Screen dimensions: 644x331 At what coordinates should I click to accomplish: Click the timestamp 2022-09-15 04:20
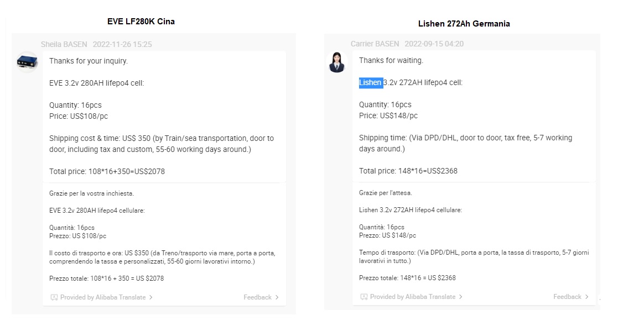coord(434,44)
